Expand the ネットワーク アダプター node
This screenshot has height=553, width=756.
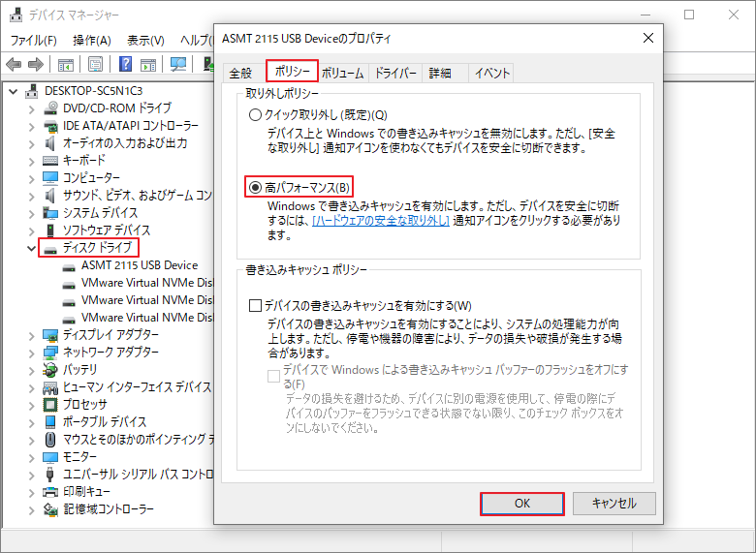pyautogui.click(x=31, y=353)
